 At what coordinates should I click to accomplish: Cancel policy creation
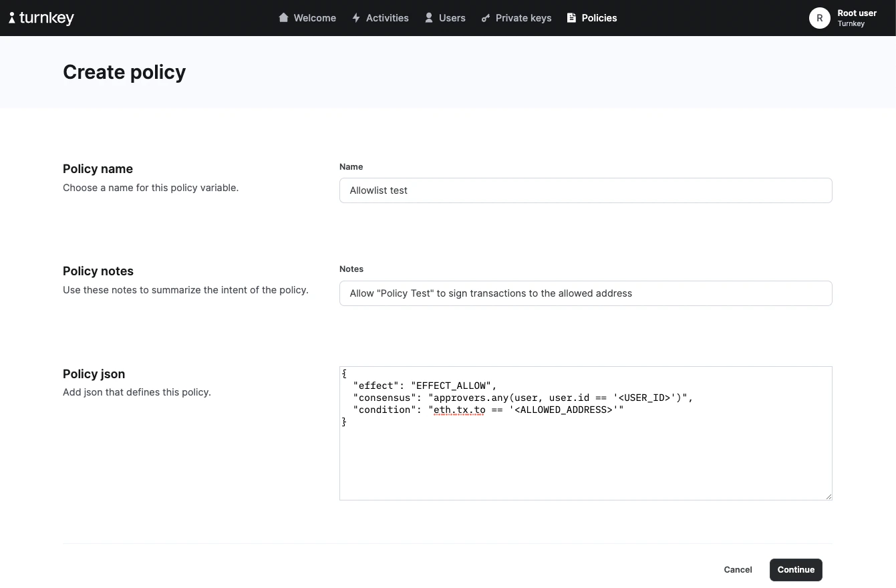738,570
